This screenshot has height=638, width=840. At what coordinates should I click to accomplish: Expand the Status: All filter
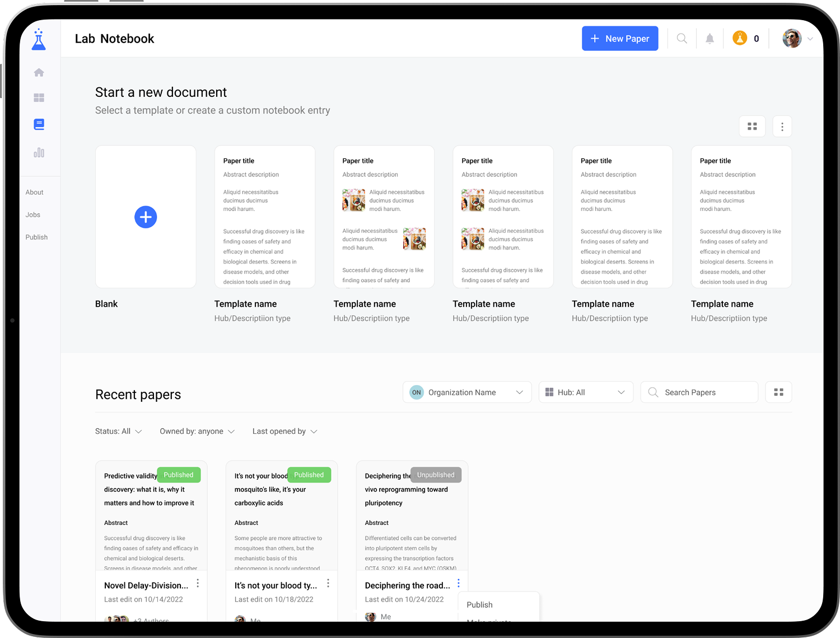click(x=118, y=431)
